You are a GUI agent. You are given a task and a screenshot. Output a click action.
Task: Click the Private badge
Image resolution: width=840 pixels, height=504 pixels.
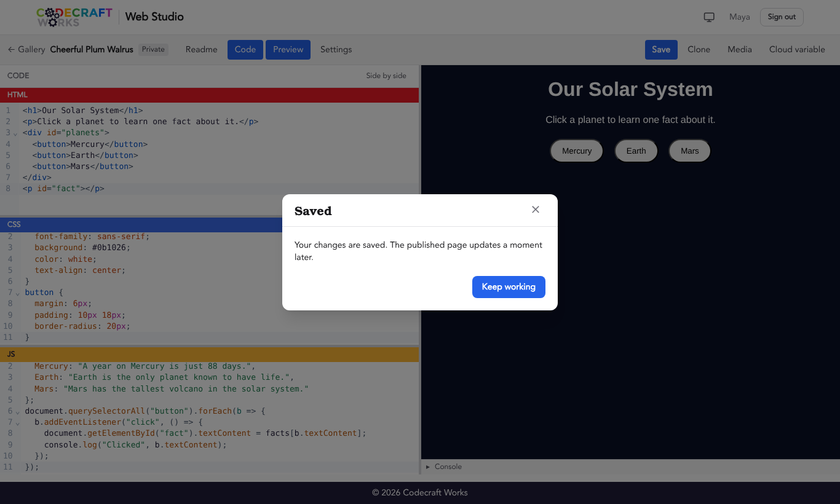pos(153,50)
